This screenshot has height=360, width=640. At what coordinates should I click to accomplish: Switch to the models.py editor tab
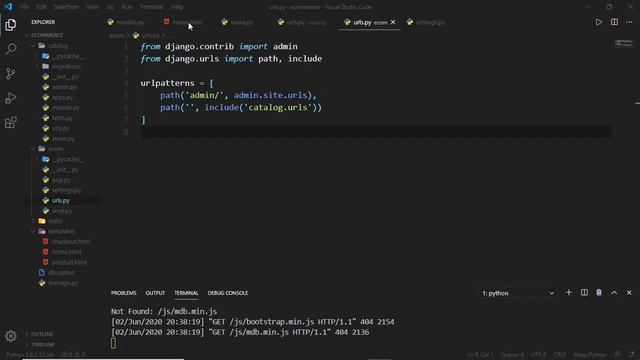click(x=131, y=22)
